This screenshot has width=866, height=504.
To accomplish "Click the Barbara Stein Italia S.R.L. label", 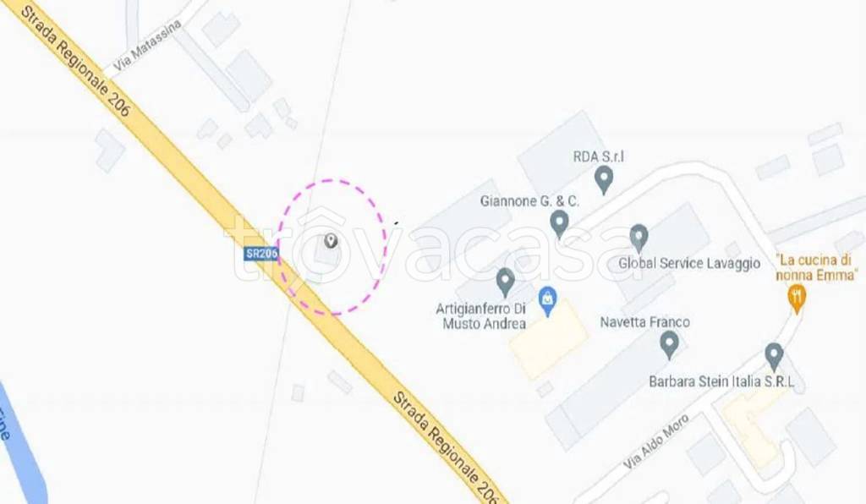I will pyautogui.click(x=721, y=381).
